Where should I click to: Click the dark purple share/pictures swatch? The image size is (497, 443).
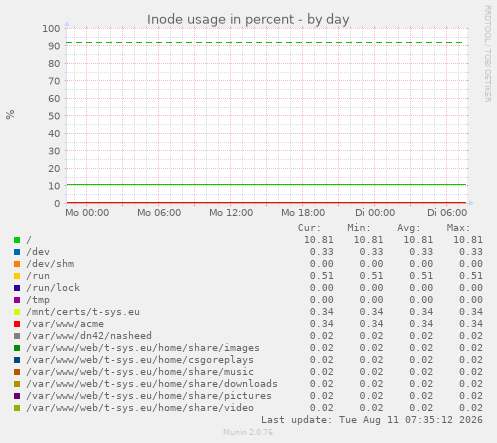17,396
